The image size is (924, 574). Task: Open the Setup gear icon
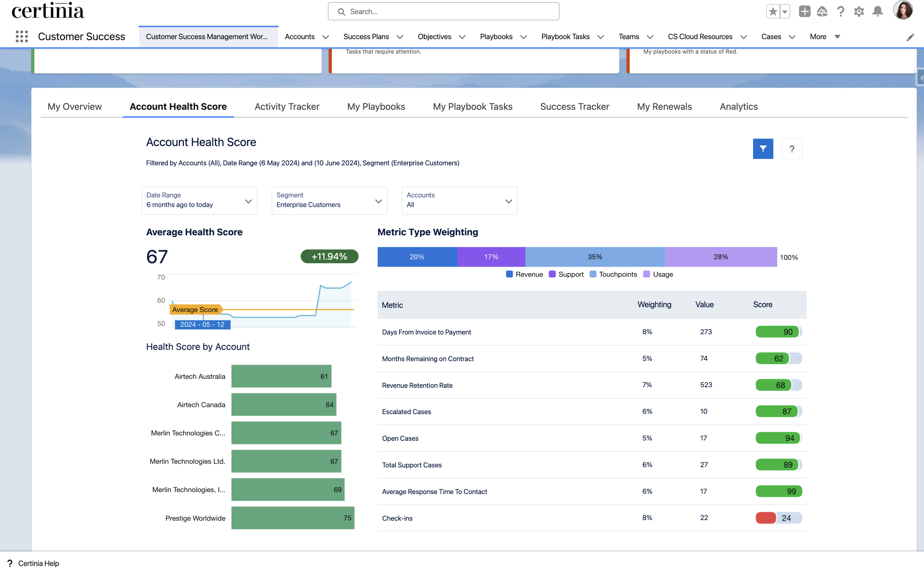tap(859, 11)
